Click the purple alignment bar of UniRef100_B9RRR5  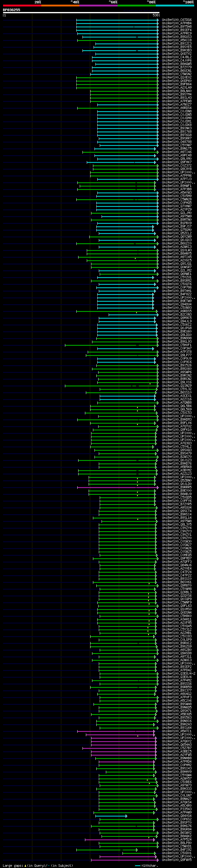(118, 487)
